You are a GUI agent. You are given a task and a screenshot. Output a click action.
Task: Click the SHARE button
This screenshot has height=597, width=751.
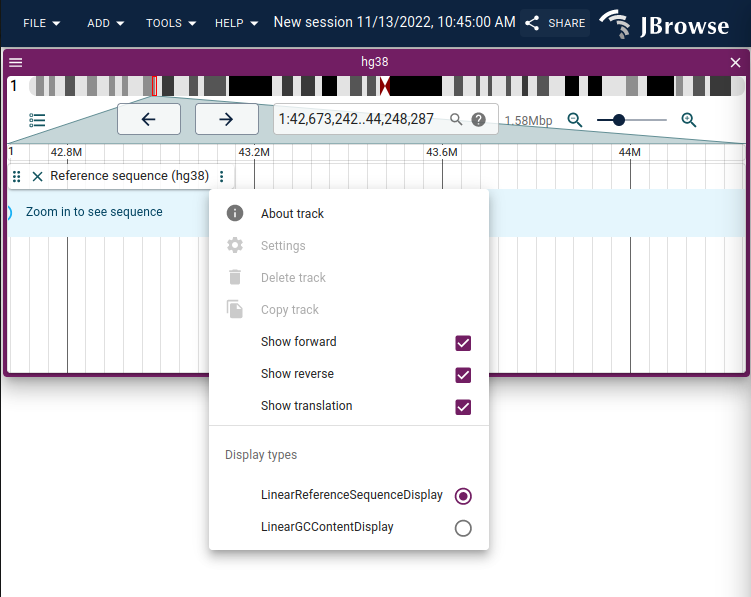555,23
